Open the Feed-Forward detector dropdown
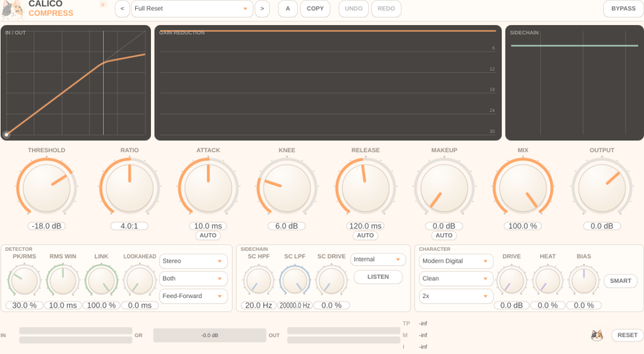644x354 pixels. 192,296
